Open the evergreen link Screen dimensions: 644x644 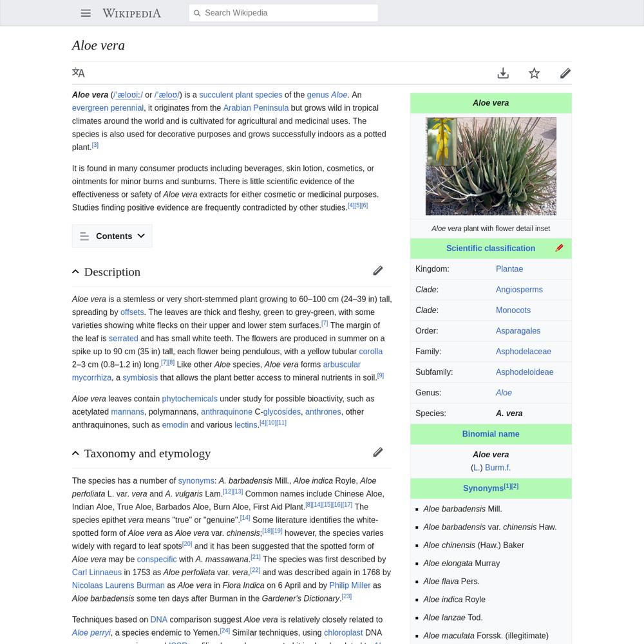click(90, 108)
